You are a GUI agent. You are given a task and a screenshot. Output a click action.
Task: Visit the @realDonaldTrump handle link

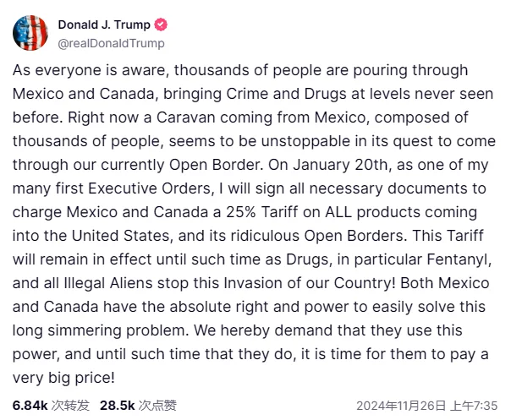tap(111, 43)
